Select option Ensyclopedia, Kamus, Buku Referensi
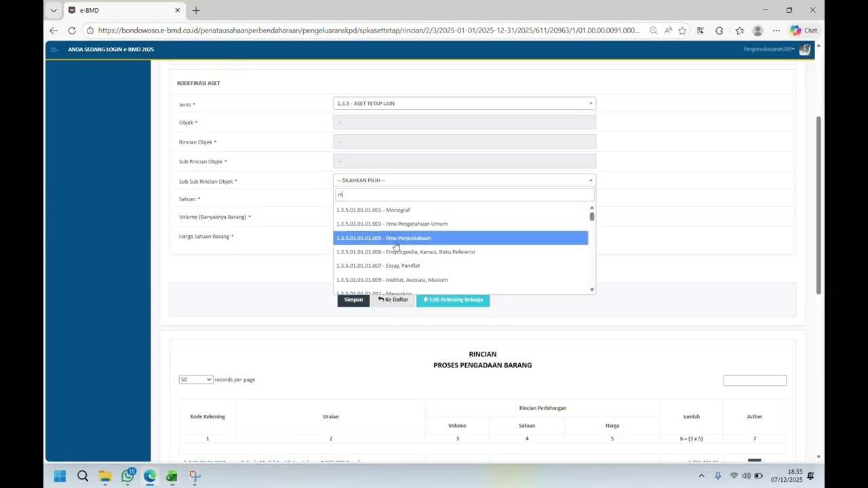This screenshot has height=488, width=868. coord(460,252)
